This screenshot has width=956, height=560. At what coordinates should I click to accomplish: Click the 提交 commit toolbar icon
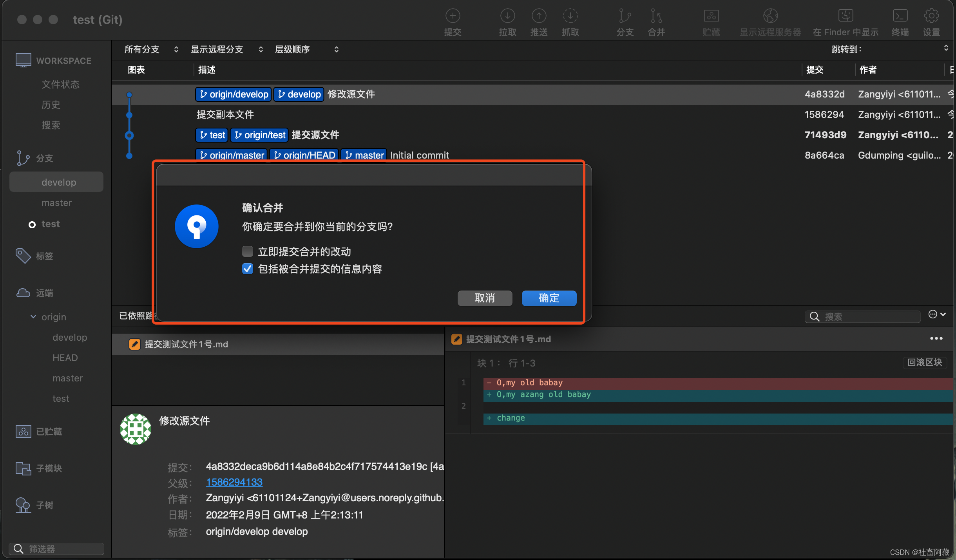click(453, 16)
